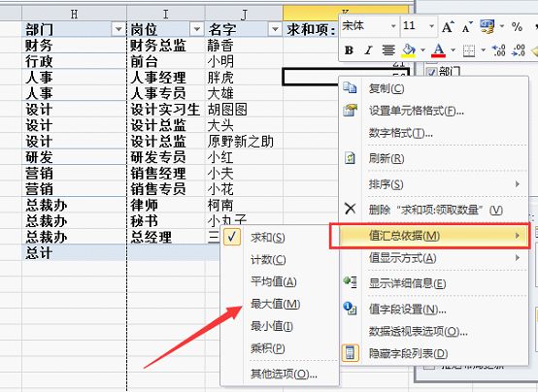The image size is (538, 392).
Task: Toggle bold in the mini toolbar
Action: tap(349, 50)
